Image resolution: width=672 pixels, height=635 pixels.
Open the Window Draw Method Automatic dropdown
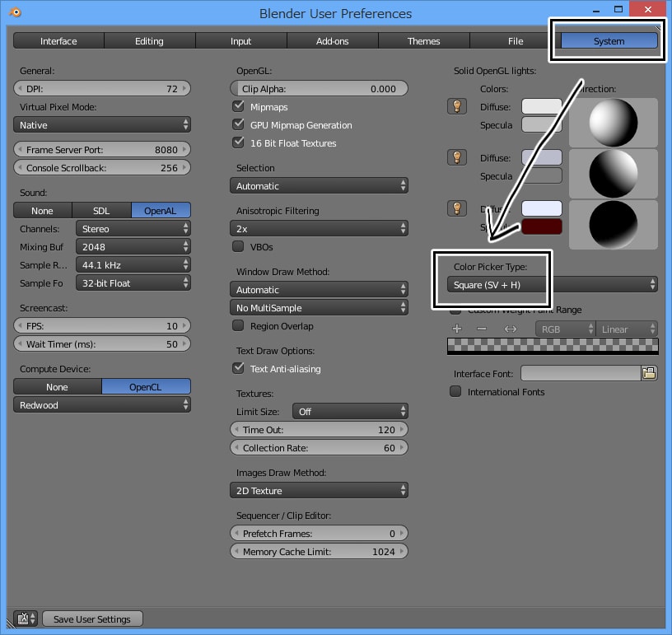319,289
